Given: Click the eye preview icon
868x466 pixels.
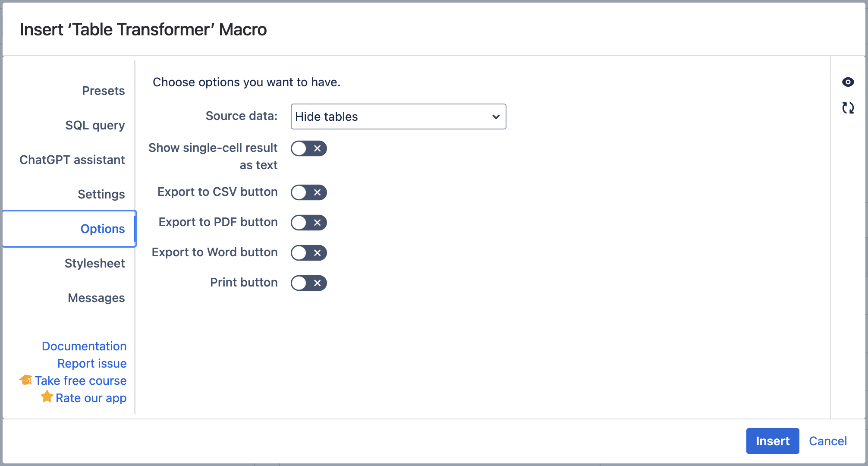Looking at the screenshot, I should 848,82.
